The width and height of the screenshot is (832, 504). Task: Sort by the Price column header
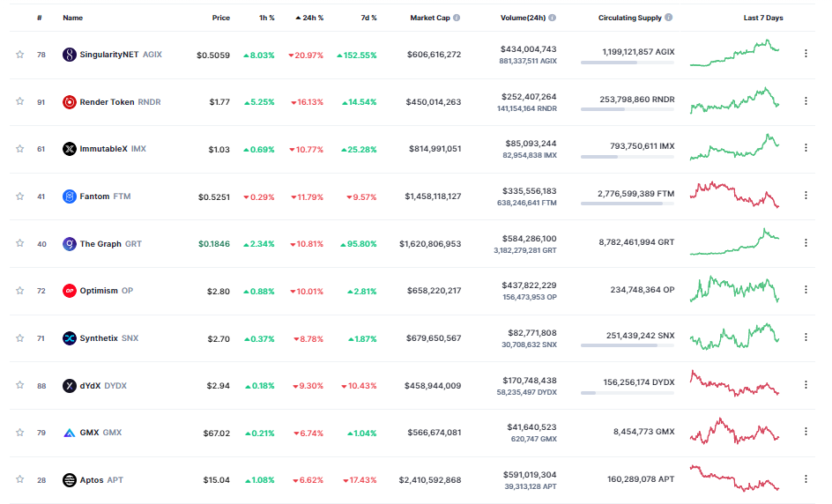pyautogui.click(x=220, y=18)
